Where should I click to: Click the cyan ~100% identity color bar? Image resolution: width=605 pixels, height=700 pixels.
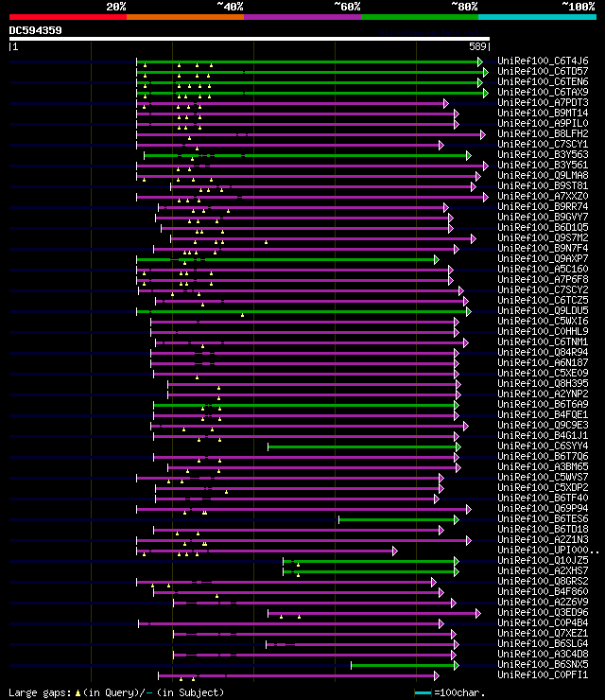coord(537,17)
